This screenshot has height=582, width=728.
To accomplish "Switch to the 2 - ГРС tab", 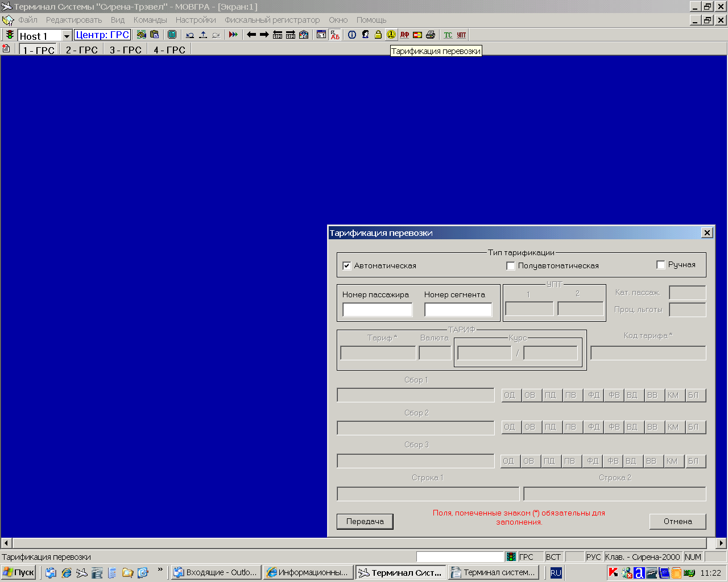I will [81, 49].
